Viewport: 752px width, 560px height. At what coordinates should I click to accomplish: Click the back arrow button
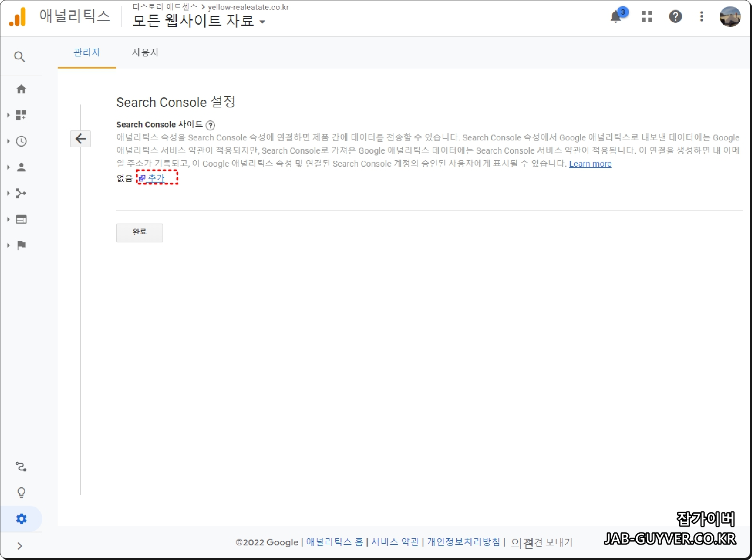coord(80,139)
